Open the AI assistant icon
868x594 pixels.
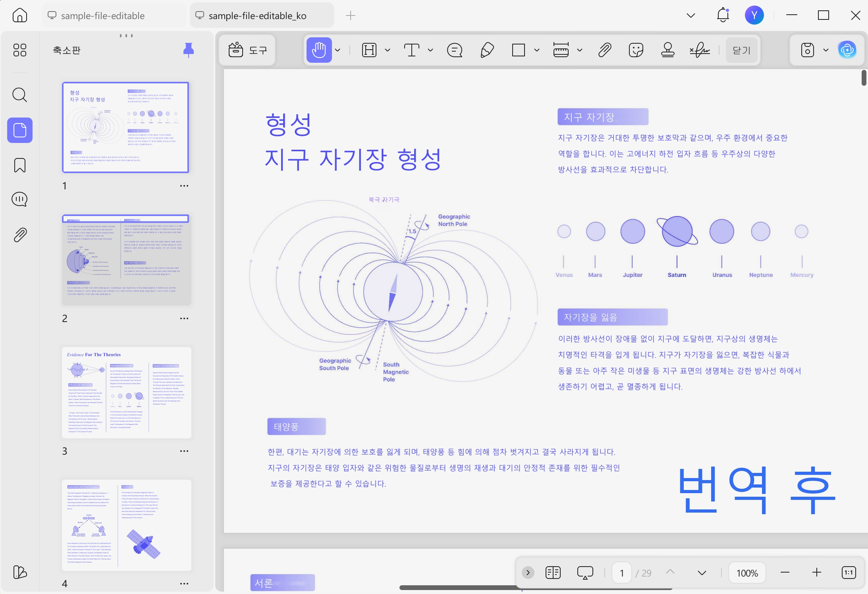(847, 50)
